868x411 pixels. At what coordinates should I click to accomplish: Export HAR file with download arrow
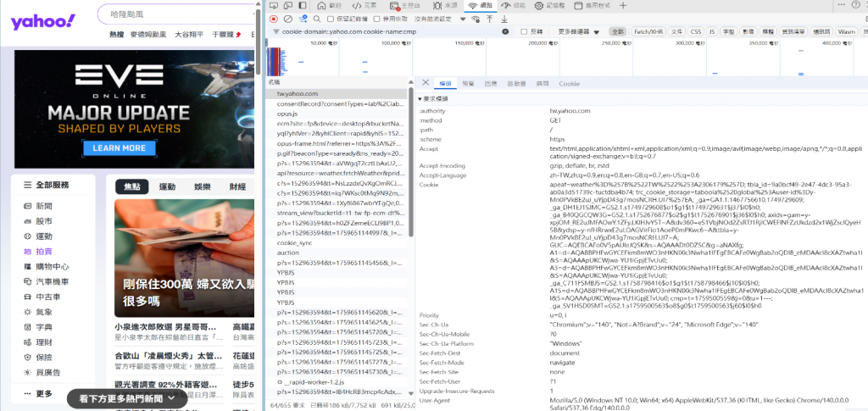point(504,19)
